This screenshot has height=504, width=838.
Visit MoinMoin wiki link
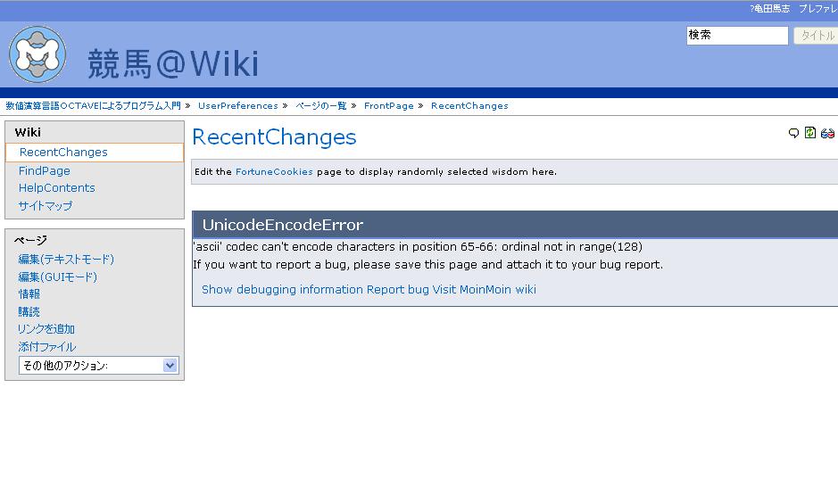484,290
